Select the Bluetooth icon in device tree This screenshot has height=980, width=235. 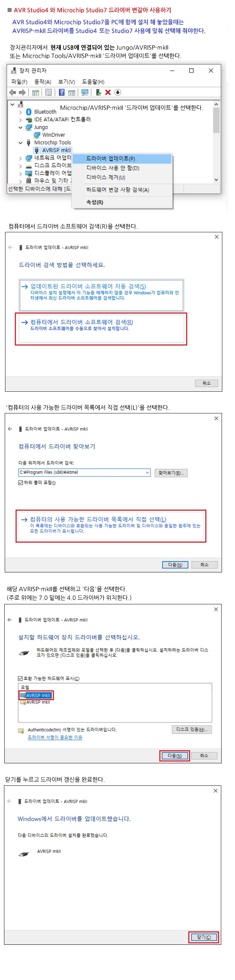28,112
